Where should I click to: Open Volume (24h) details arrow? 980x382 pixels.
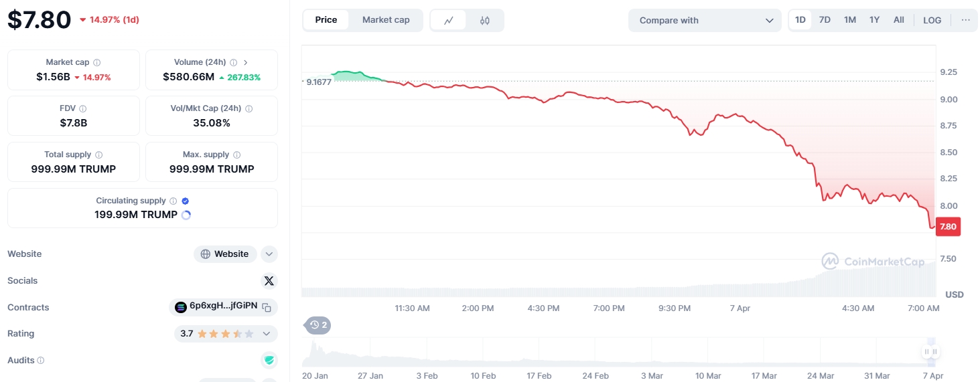(246, 62)
